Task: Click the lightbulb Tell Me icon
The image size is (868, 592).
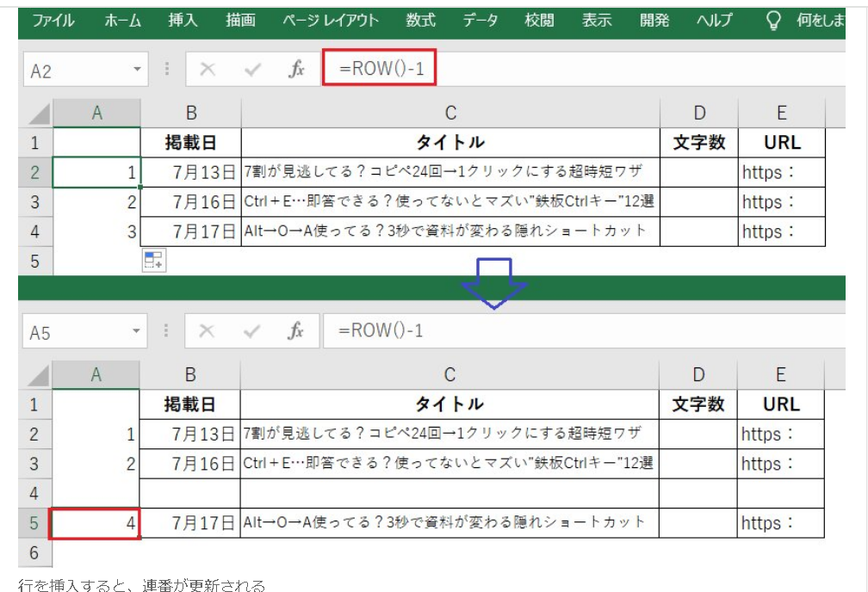Action: click(x=773, y=21)
